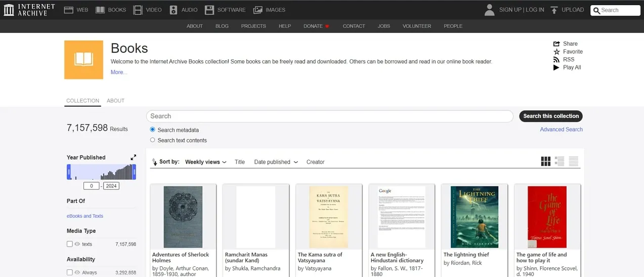The width and height of the screenshot is (644, 277).
Task: Open the Date published sort dropdown
Action: (x=276, y=162)
